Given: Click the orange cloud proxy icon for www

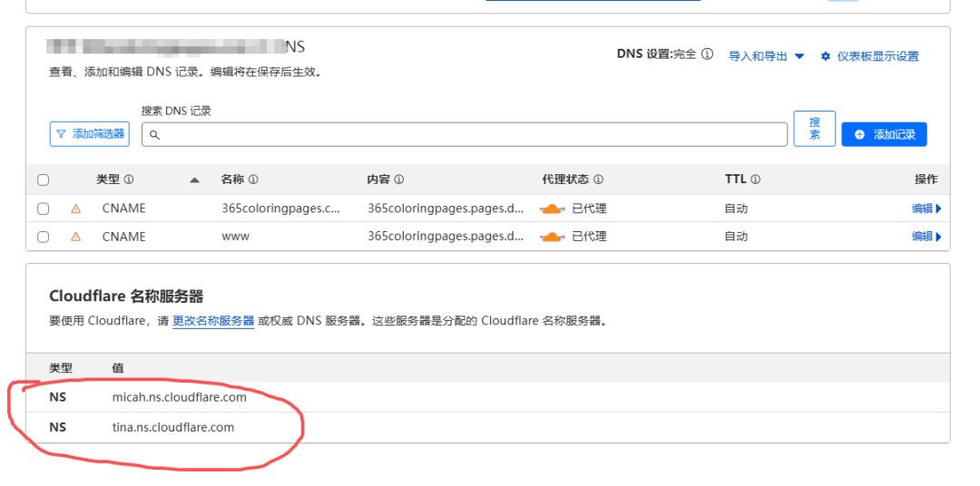Looking at the screenshot, I should coord(552,237).
